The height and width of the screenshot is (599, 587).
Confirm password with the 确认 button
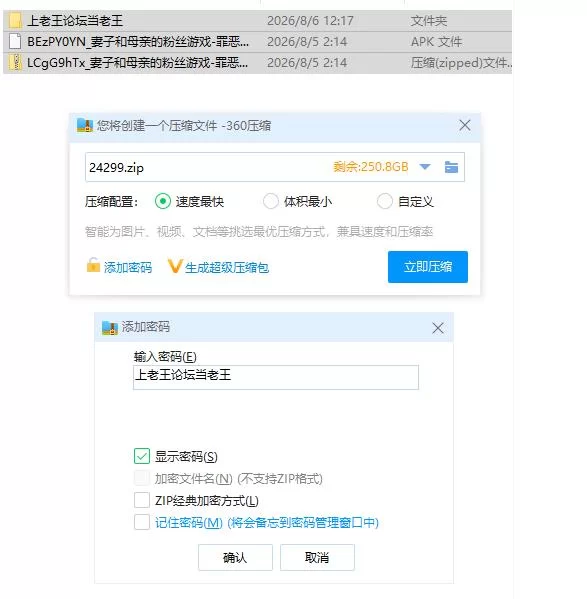point(235,557)
